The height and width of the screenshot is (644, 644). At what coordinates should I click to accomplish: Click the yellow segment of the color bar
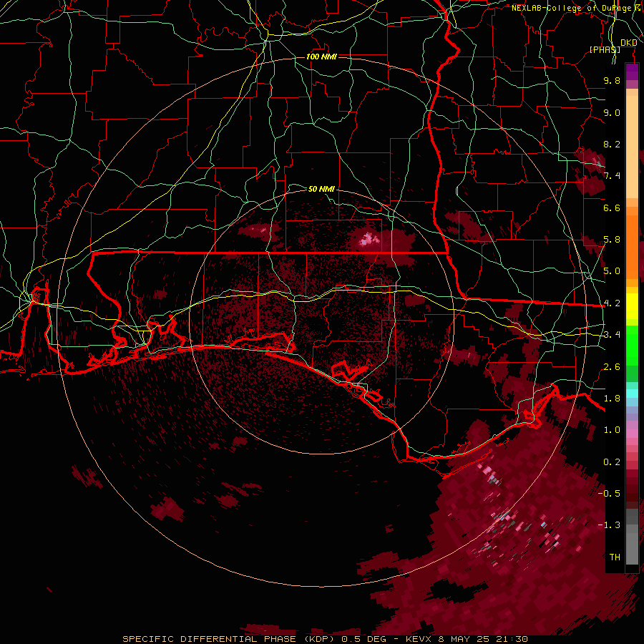click(x=632, y=306)
